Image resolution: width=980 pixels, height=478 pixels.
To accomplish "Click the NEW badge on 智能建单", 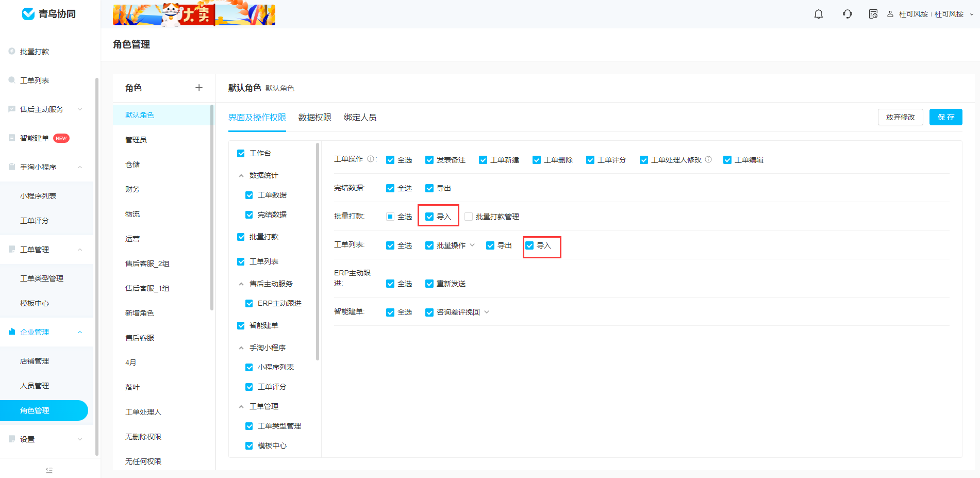I will (x=61, y=138).
